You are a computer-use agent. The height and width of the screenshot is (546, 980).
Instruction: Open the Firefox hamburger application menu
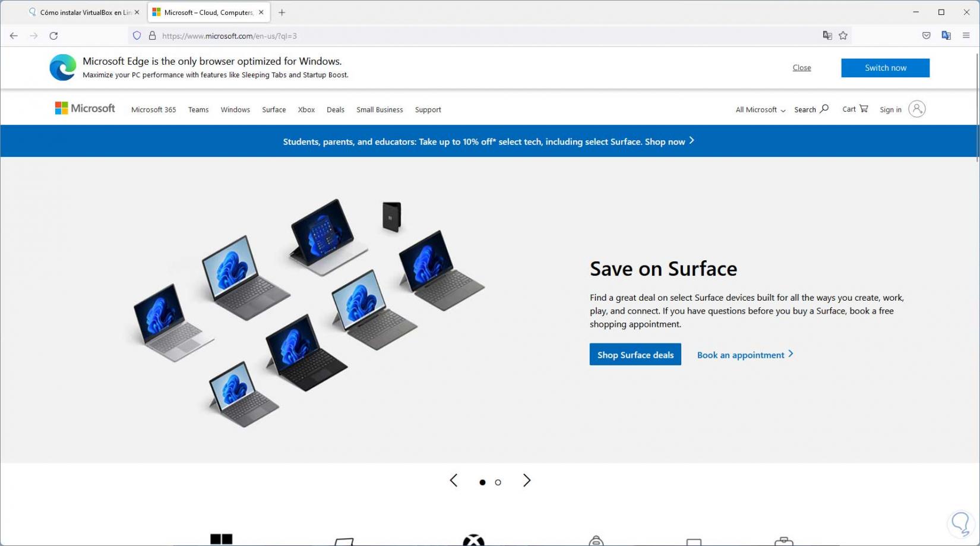pyautogui.click(x=966, y=36)
